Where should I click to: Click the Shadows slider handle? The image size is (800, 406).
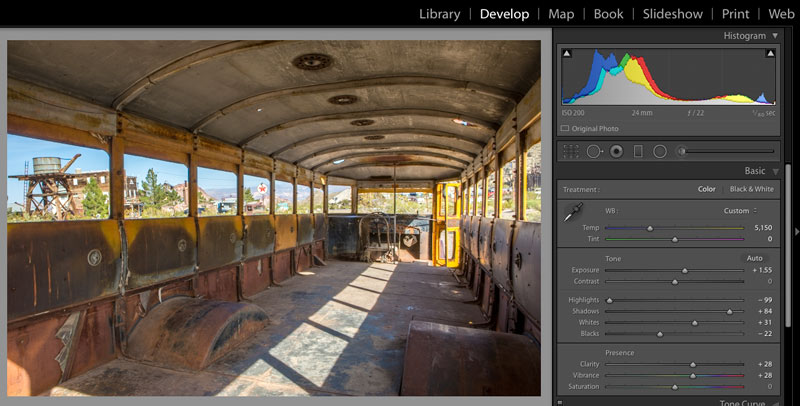730,312
